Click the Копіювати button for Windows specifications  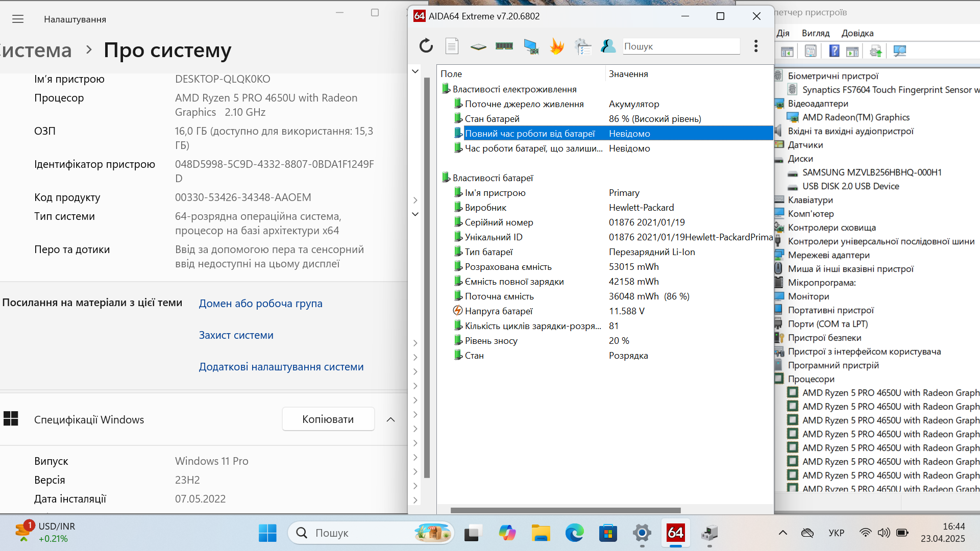[328, 419]
